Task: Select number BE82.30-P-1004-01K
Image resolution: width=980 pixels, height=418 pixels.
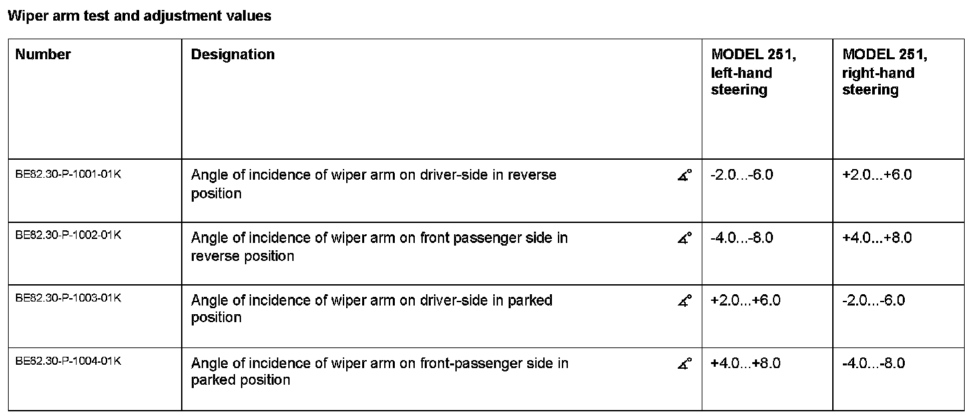Action: (x=69, y=361)
